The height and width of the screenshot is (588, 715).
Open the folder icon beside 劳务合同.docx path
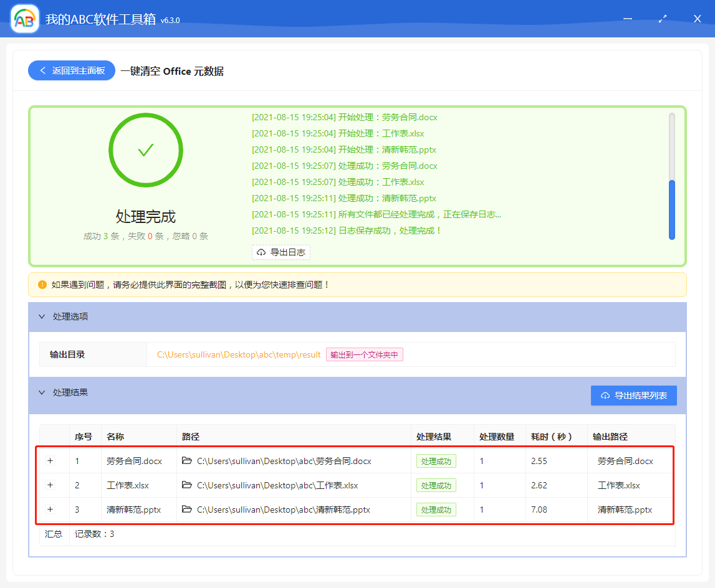click(x=186, y=460)
